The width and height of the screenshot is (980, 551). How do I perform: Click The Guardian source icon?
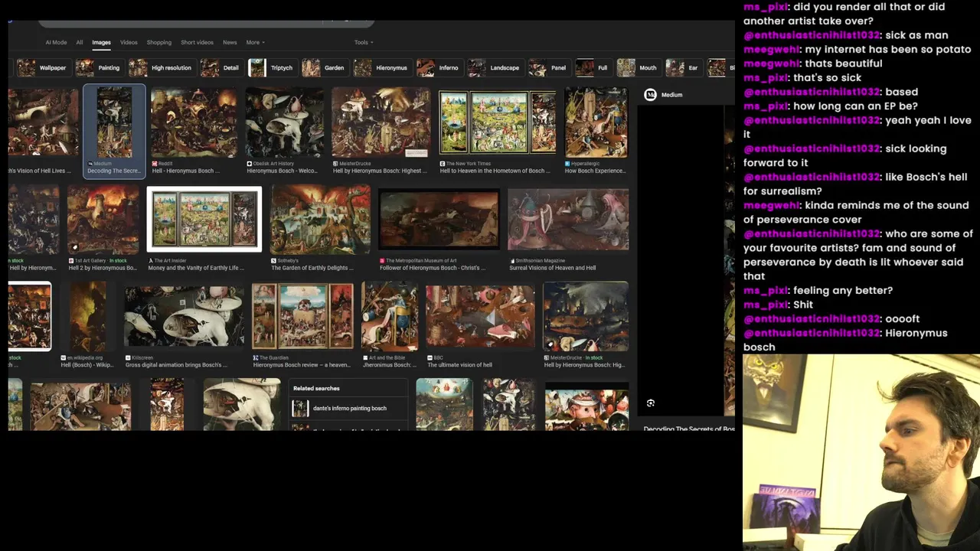coord(256,357)
